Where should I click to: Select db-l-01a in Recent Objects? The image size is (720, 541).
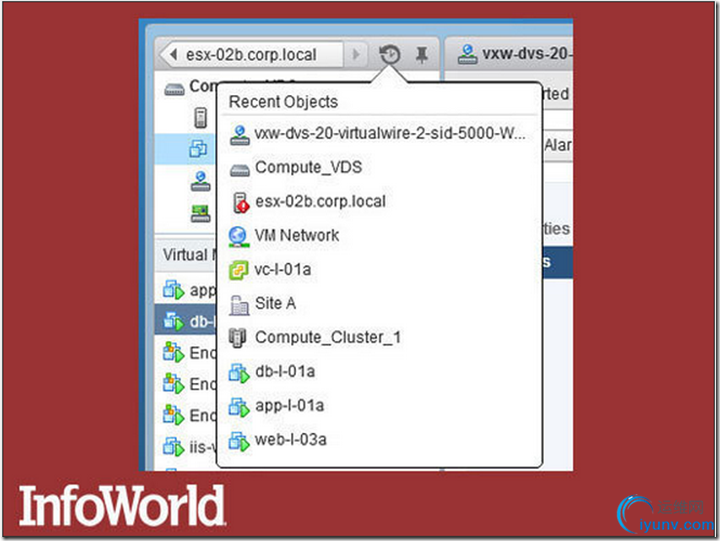coord(285,371)
